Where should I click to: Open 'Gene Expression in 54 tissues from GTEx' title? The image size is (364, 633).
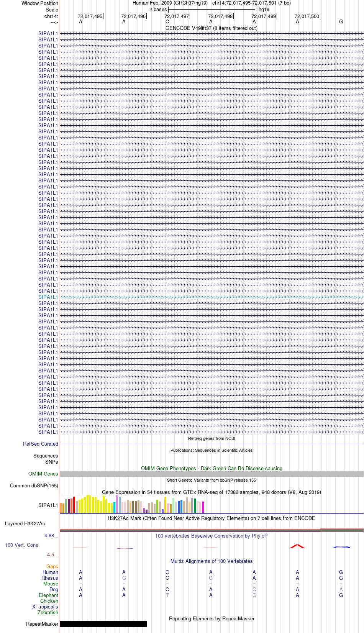coord(212,492)
